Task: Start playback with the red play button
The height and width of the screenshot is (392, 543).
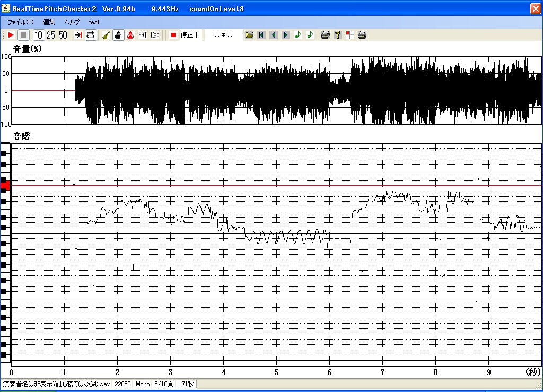Action: (11, 35)
